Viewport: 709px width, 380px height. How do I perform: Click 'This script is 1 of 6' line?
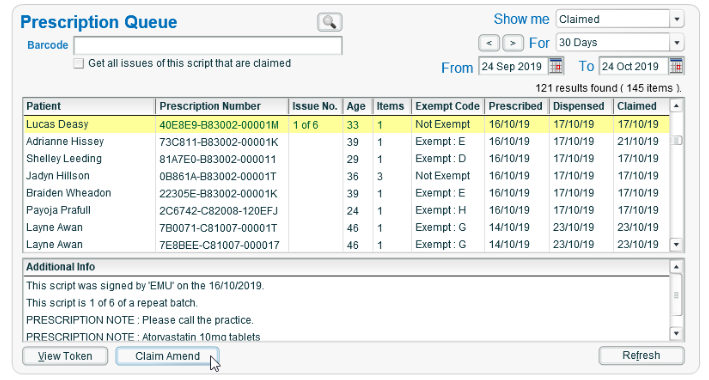click(x=112, y=303)
